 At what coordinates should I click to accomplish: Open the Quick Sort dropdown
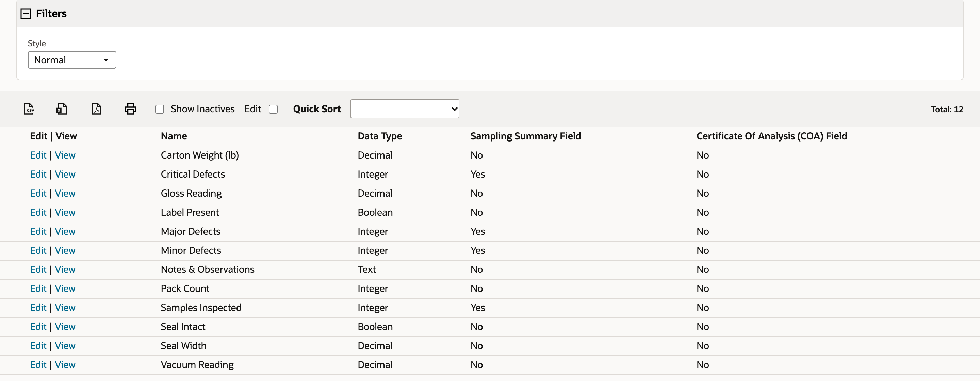pyautogui.click(x=405, y=109)
